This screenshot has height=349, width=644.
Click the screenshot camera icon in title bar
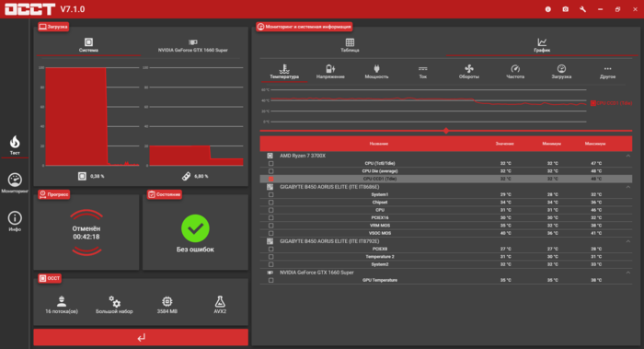click(566, 9)
